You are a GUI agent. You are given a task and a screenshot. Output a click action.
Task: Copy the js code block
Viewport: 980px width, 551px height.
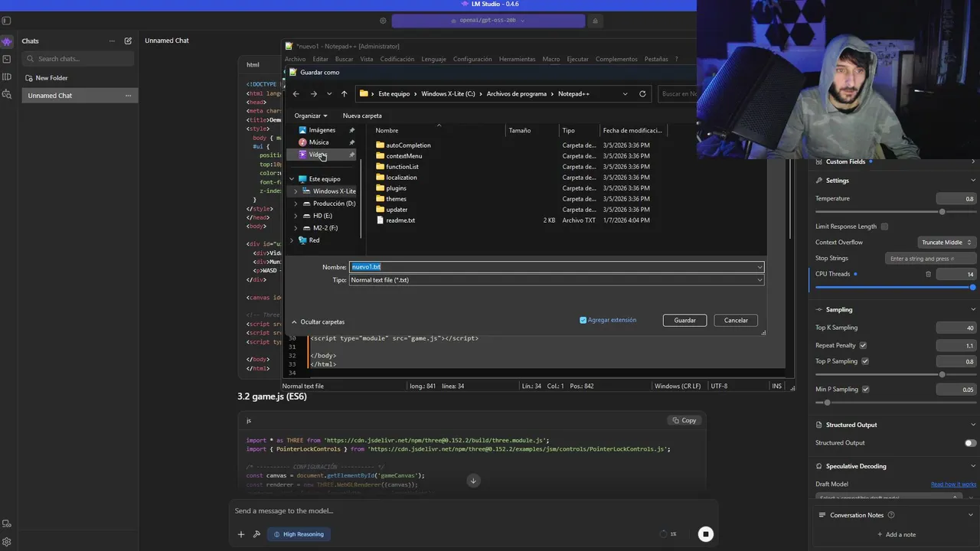[684, 420]
